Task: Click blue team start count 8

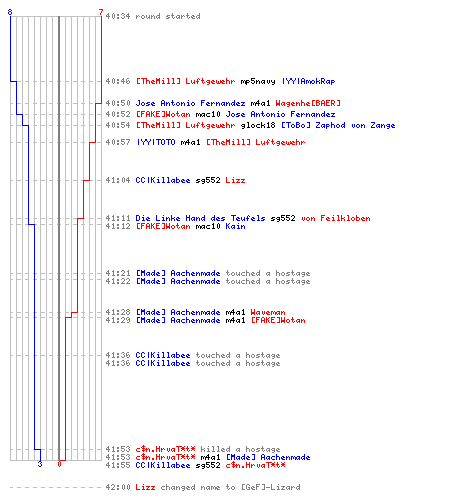Action: [10, 12]
